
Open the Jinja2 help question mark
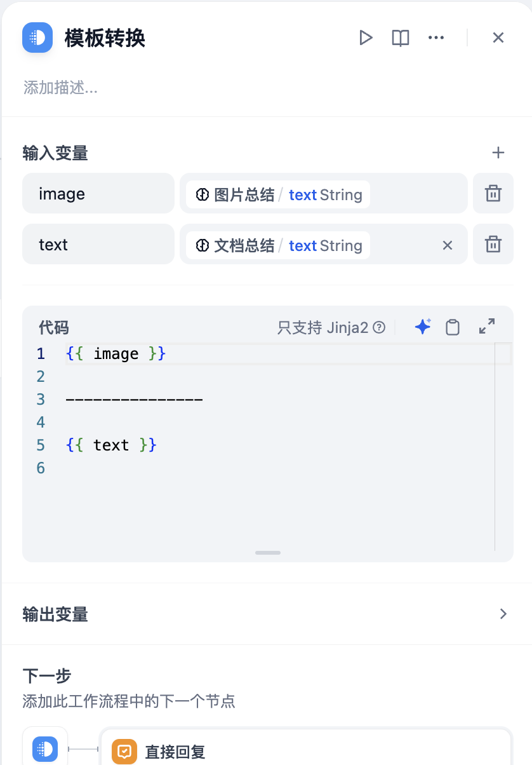pyautogui.click(x=378, y=326)
